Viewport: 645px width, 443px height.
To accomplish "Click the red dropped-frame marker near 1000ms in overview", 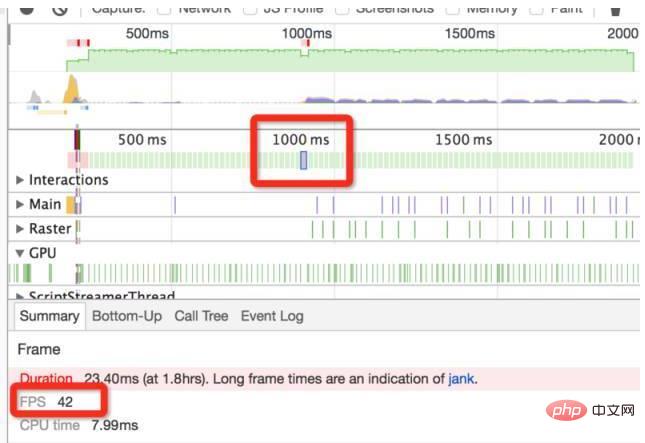I will tap(308, 43).
